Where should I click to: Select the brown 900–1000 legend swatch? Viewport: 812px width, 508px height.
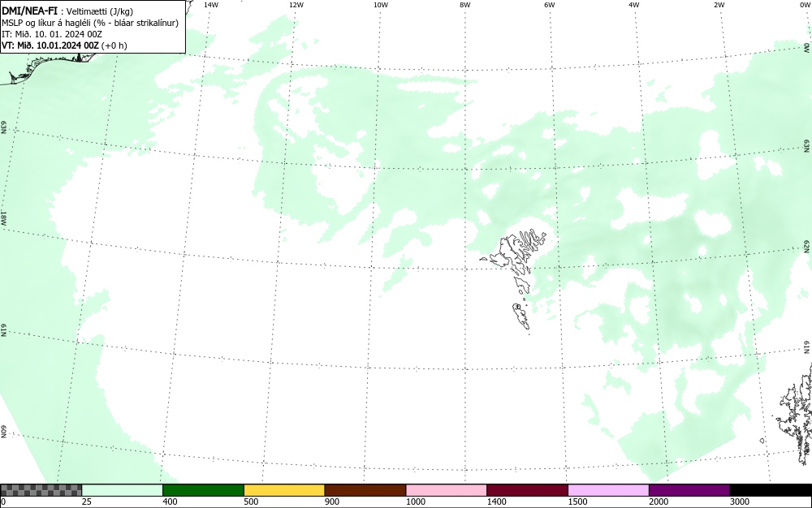tap(365, 490)
